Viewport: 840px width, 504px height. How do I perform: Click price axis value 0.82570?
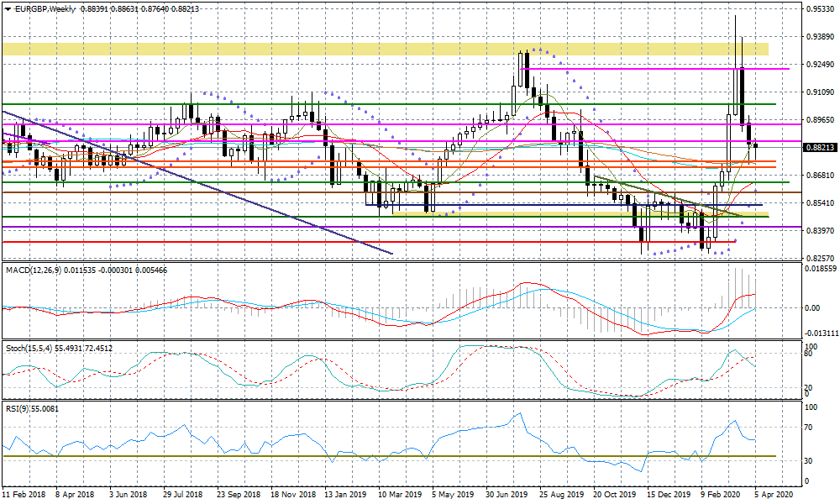(821, 258)
